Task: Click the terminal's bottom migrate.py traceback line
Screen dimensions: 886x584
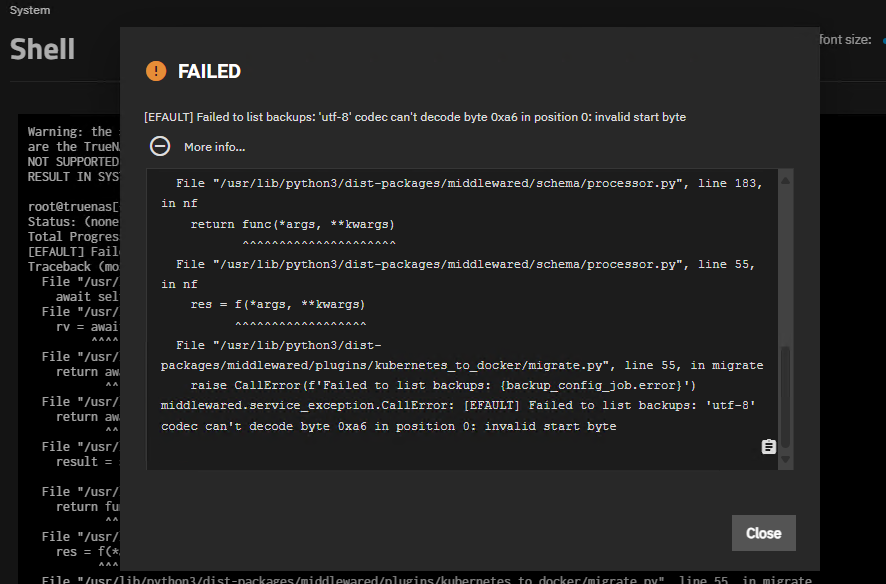Action: pos(420,580)
